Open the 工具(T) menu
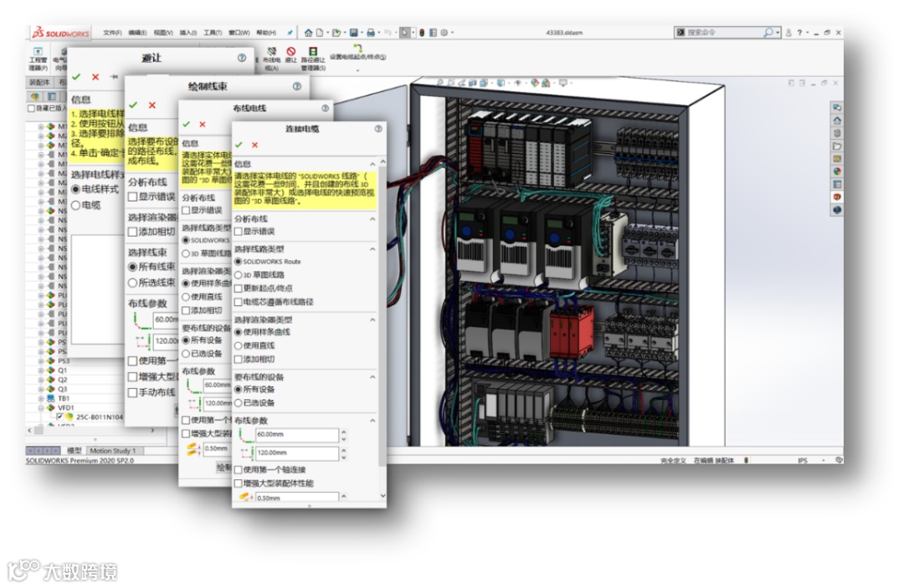The height and width of the screenshot is (588, 904). pyautogui.click(x=213, y=33)
